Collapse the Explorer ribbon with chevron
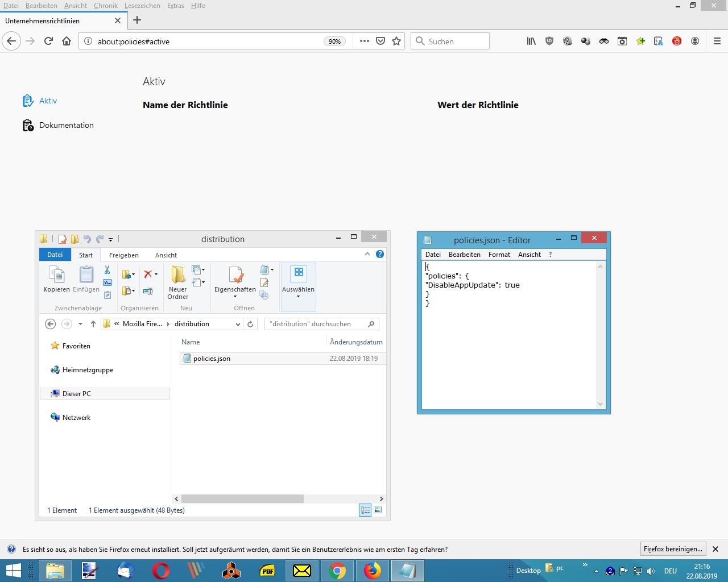The image size is (728, 582). tap(367, 254)
